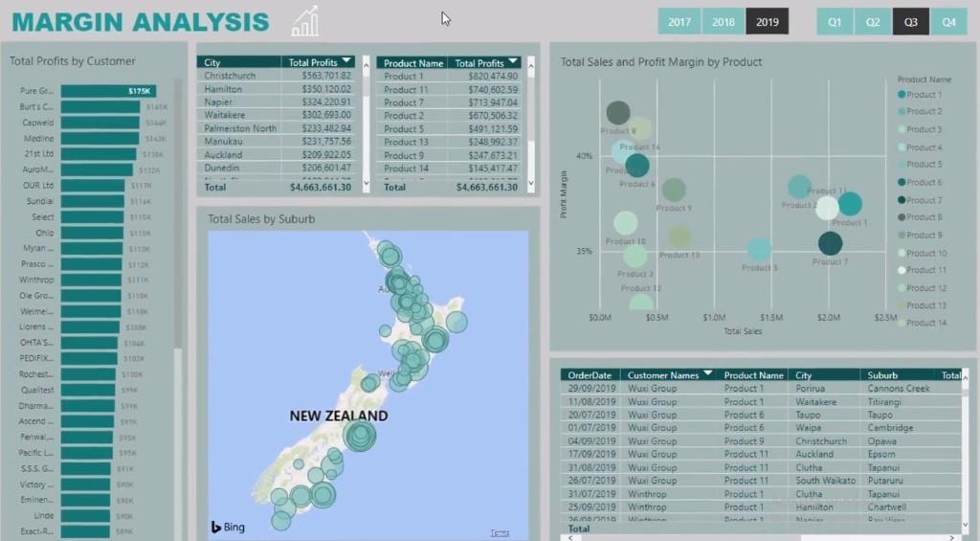Click the South Waikato city cell

click(825, 481)
